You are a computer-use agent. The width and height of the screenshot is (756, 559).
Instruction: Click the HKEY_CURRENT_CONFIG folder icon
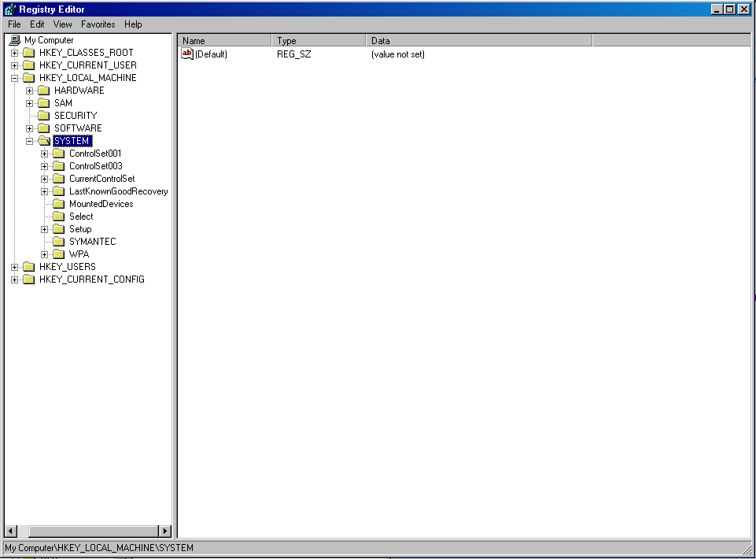point(29,279)
